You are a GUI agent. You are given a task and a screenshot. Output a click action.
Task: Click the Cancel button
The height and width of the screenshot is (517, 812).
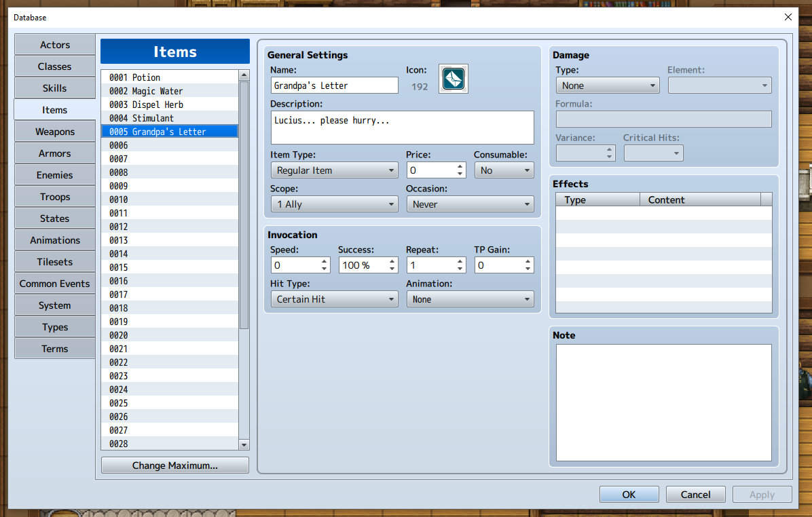click(695, 495)
